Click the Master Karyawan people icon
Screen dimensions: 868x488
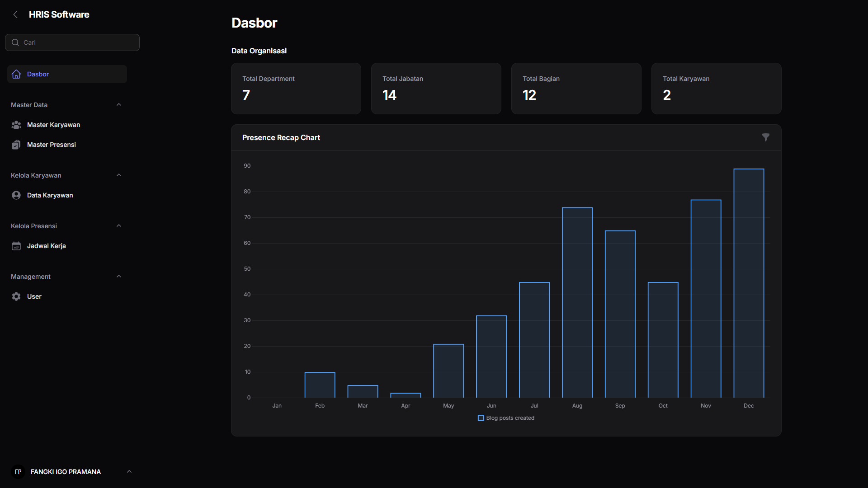16,125
